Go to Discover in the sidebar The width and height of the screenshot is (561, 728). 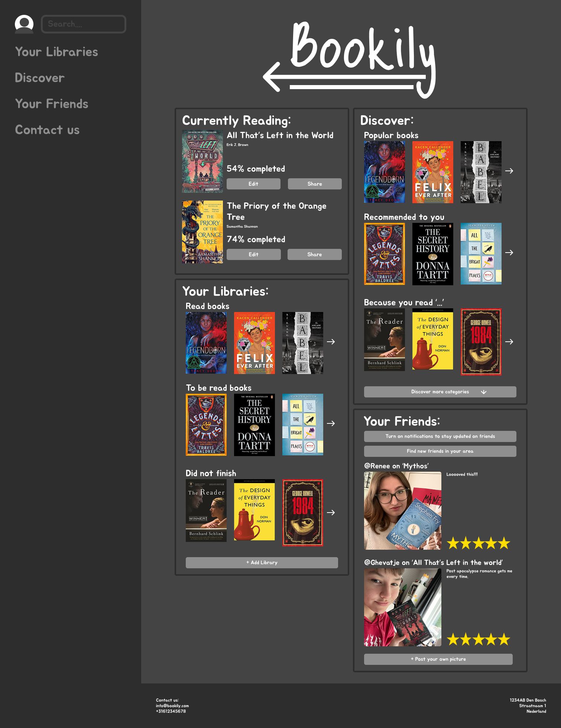[40, 78]
